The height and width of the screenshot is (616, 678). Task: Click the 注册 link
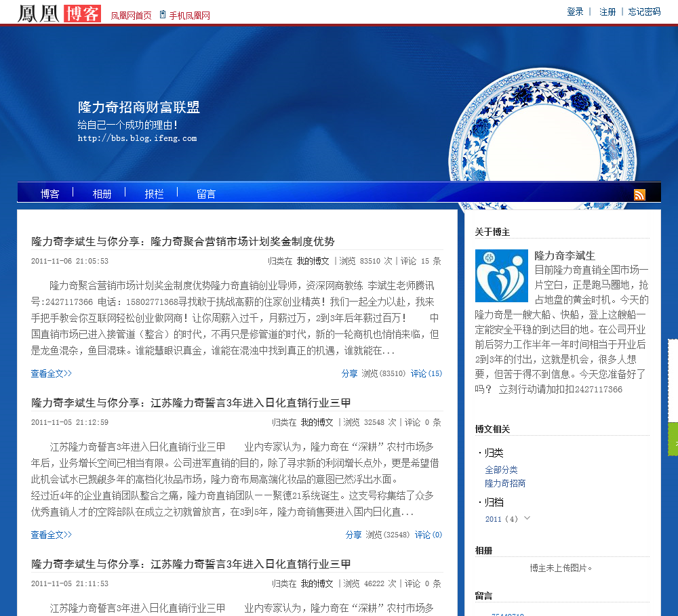[x=607, y=12]
